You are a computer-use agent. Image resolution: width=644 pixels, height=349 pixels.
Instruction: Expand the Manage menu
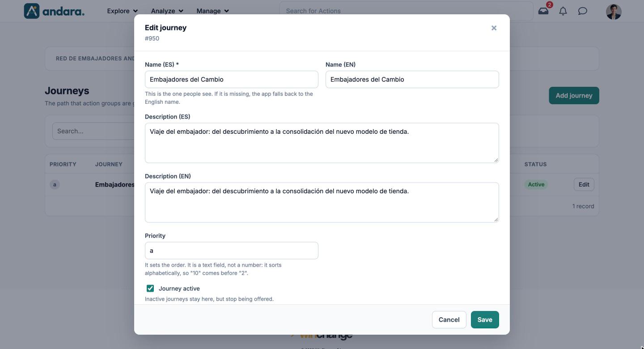[212, 11]
